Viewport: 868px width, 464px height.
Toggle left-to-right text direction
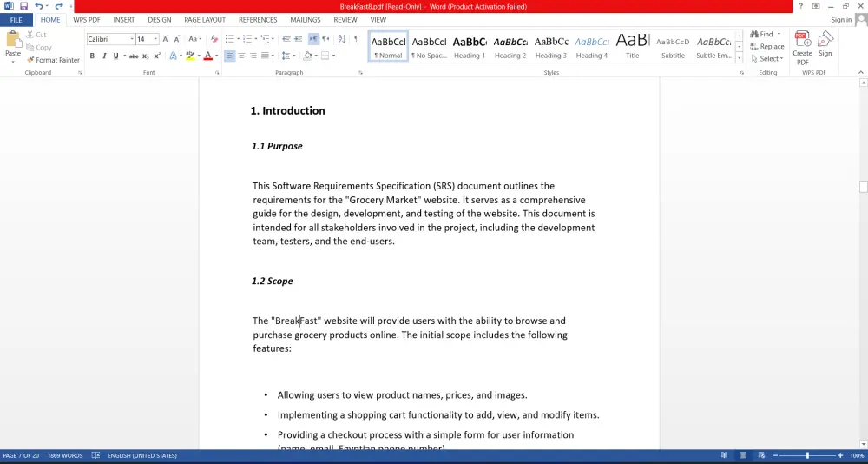coord(314,39)
